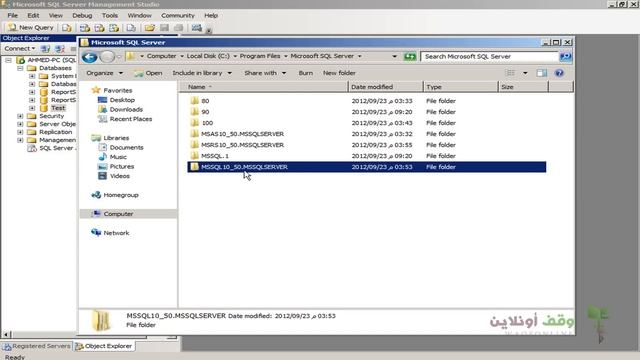Click in the Search Microsoft SQL Server field
Image resolution: width=640 pixels, height=360 pixels.
(489, 56)
